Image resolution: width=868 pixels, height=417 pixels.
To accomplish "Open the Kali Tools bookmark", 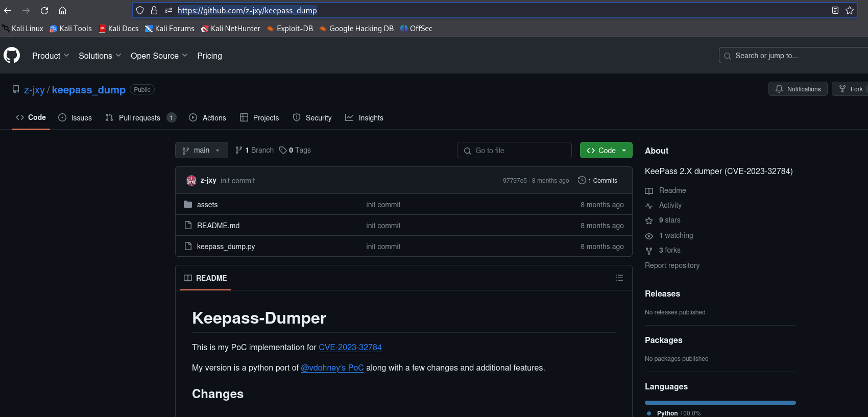I will coord(70,29).
